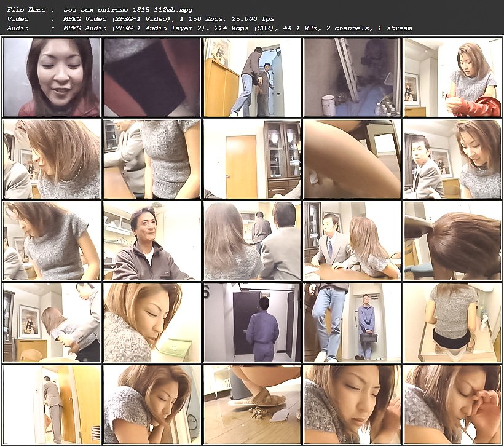Viewport: 504px width, 447px height.
Task: Select thumbnail of suited man staring at camera
Action: tap(453, 159)
